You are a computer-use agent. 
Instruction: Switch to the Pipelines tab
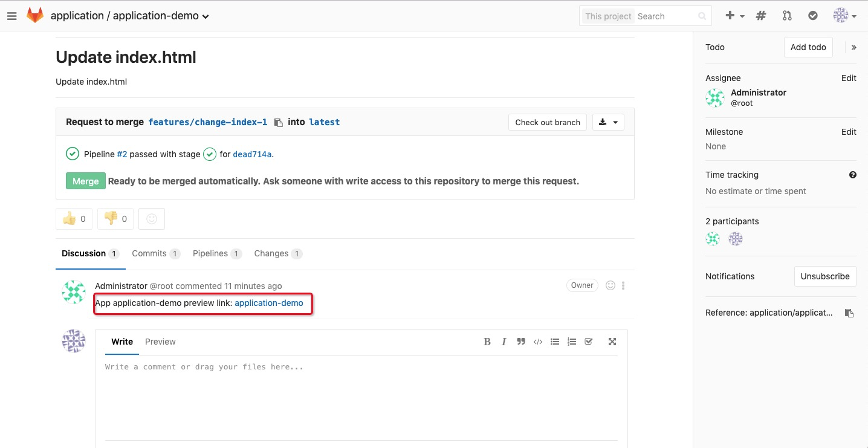217,253
